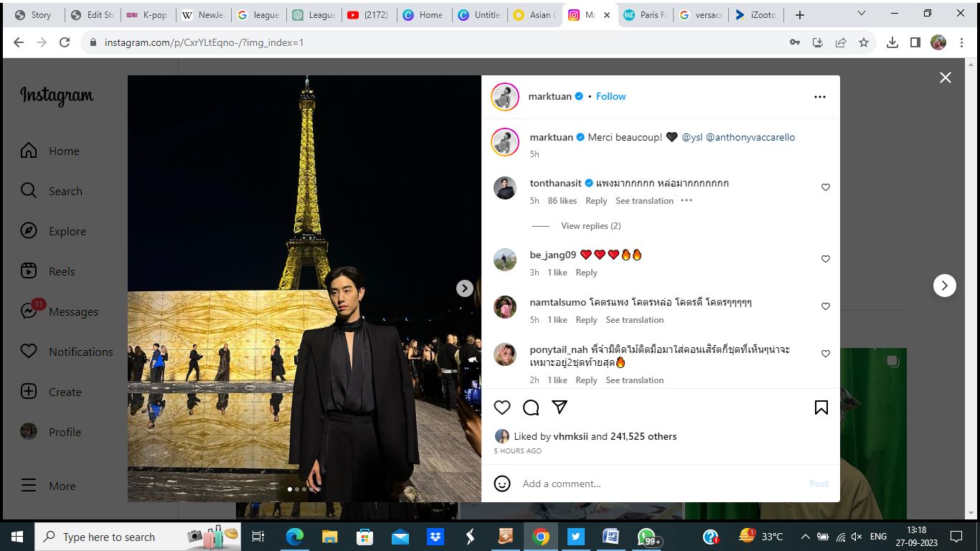The image size is (980, 551).
Task: Bookmark this page with the star
Action: [864, 42]
